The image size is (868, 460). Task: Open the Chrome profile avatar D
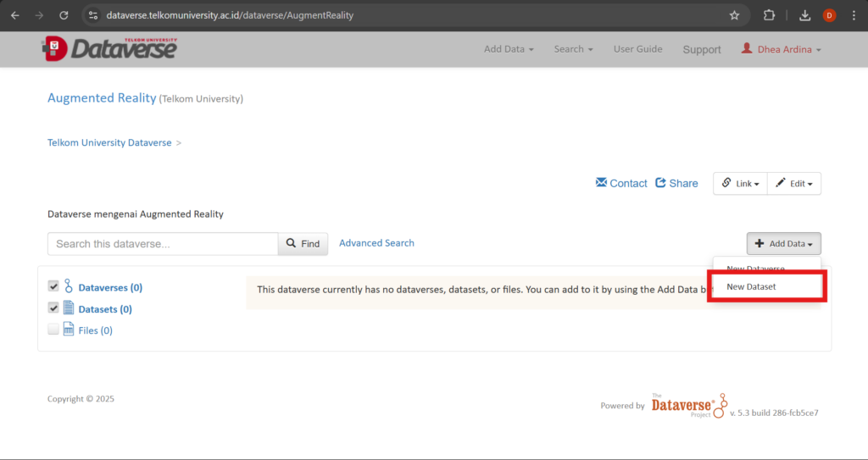[829, 15]
